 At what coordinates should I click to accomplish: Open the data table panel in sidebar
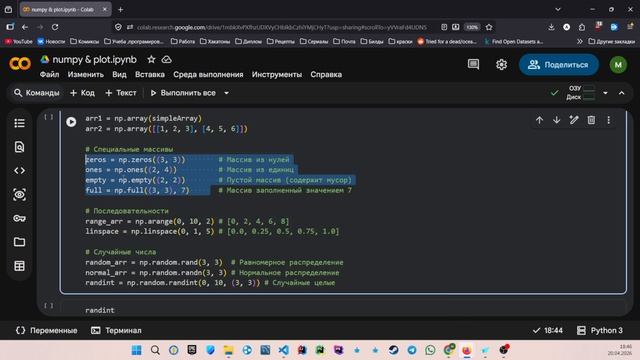pyautogui.click(x=19, y=266)
